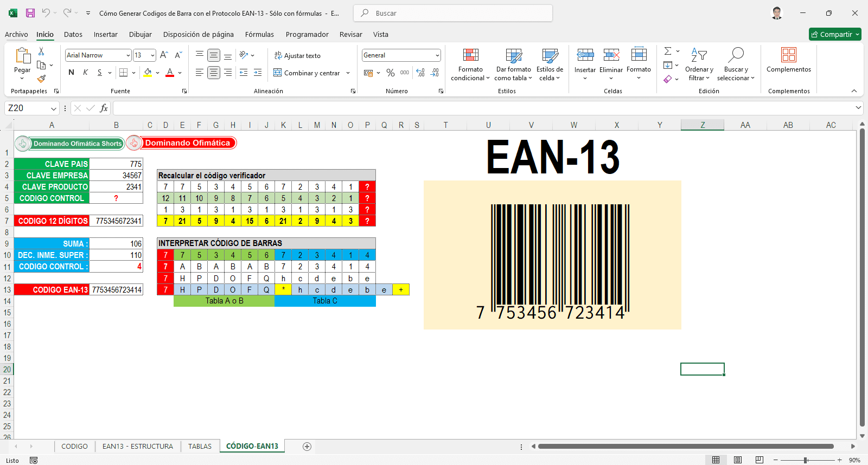The image size is (868, 465).
Task: Toggle Bold (N) formatting
Action: (71, 73)
